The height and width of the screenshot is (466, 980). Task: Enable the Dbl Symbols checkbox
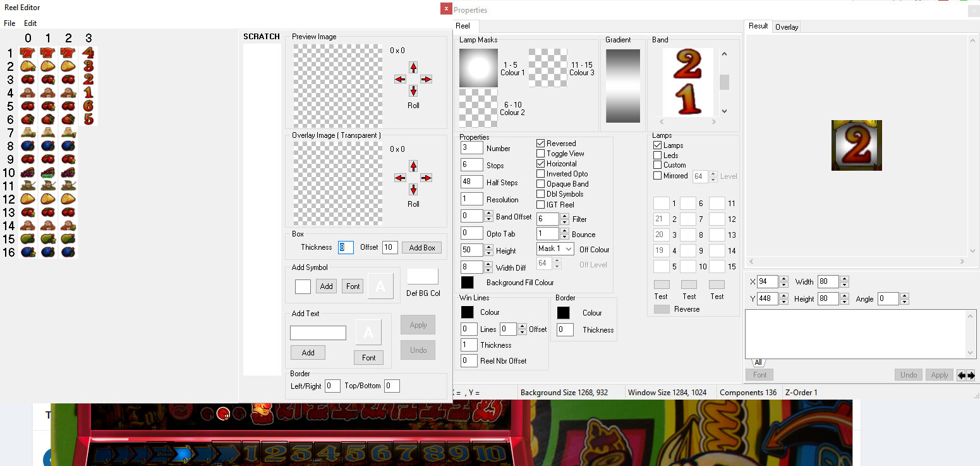[540, 194]
